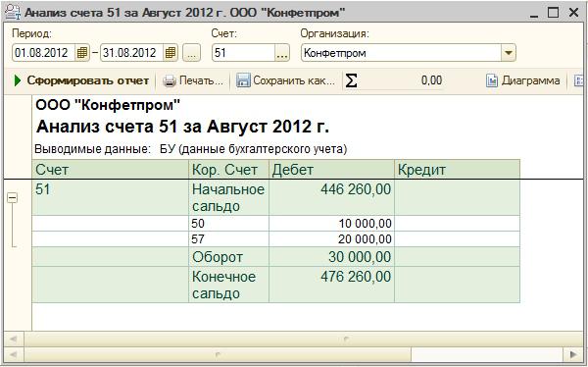Click the Сохранить как diskette icon
The width and height of the screenshot is (588, 367).
pyautogui.click(x=243, y=80)
